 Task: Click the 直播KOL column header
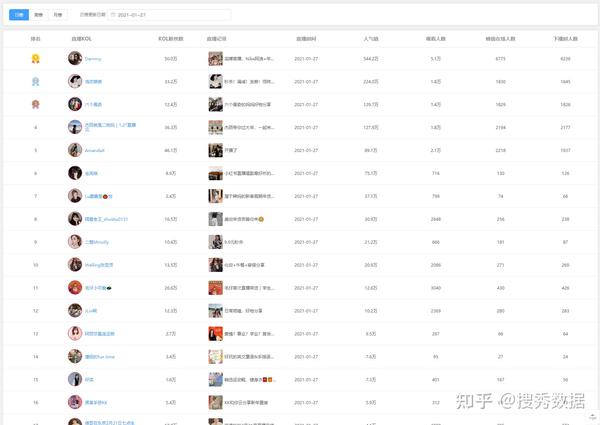click(x=82, y=39)
